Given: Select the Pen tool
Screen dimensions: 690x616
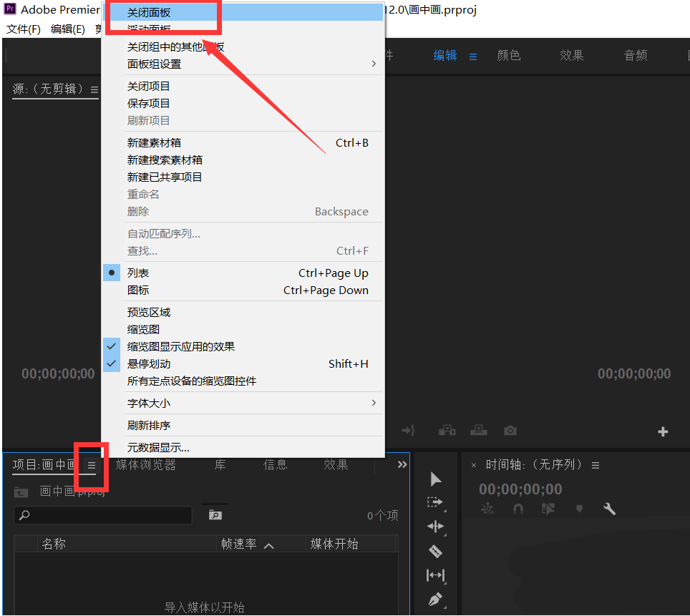Looking at the screenshot, I should click(x=435, y=600).
